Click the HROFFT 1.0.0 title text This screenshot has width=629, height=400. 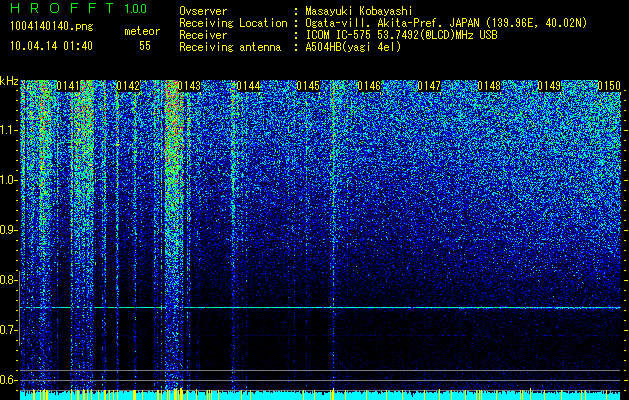pyautogui.click(x=79, y=8)
